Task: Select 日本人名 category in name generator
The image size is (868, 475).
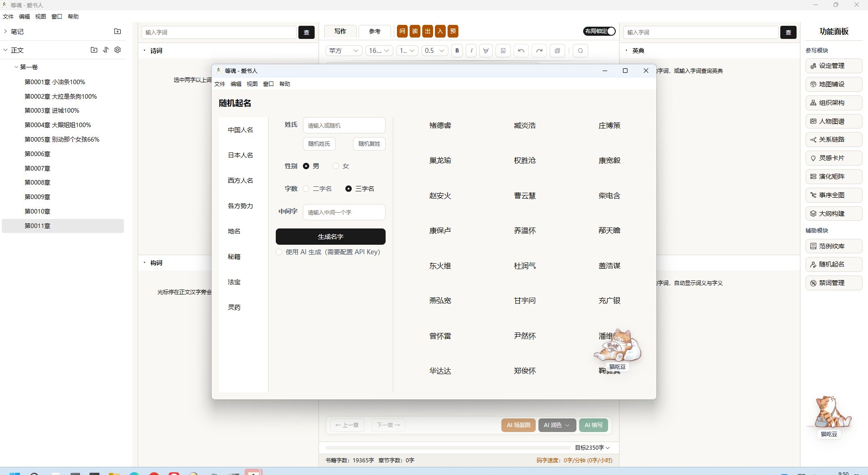Action: (x=241, y=155)
